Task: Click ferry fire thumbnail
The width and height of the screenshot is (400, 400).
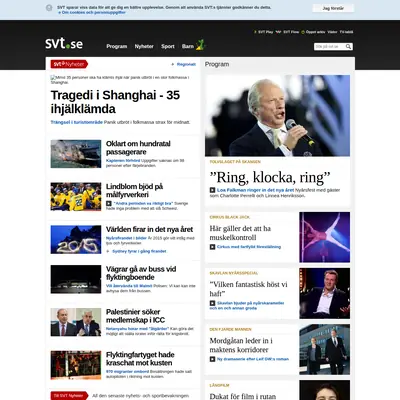Action: tap(76, 154)
